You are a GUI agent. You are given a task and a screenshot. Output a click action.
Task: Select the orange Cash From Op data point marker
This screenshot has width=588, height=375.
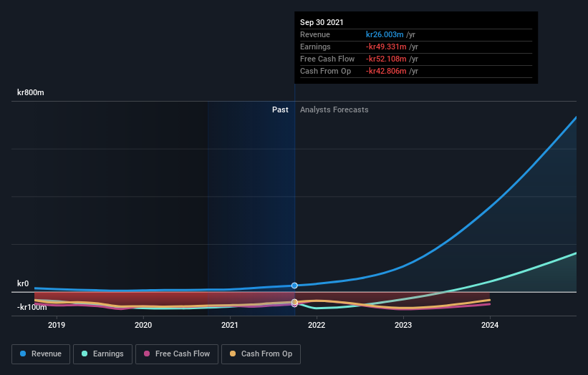tap(294, 302)
